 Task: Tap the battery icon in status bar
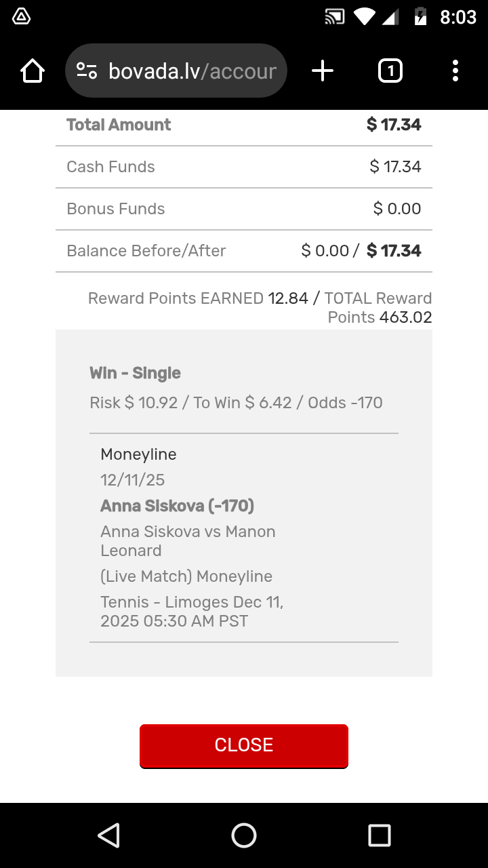click(x=420, y=17)
